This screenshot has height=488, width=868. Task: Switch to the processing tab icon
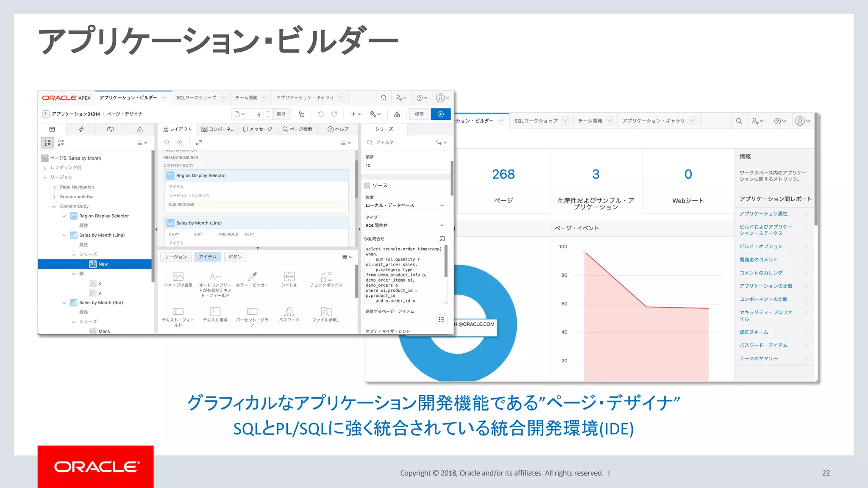[x=110, y=129]
